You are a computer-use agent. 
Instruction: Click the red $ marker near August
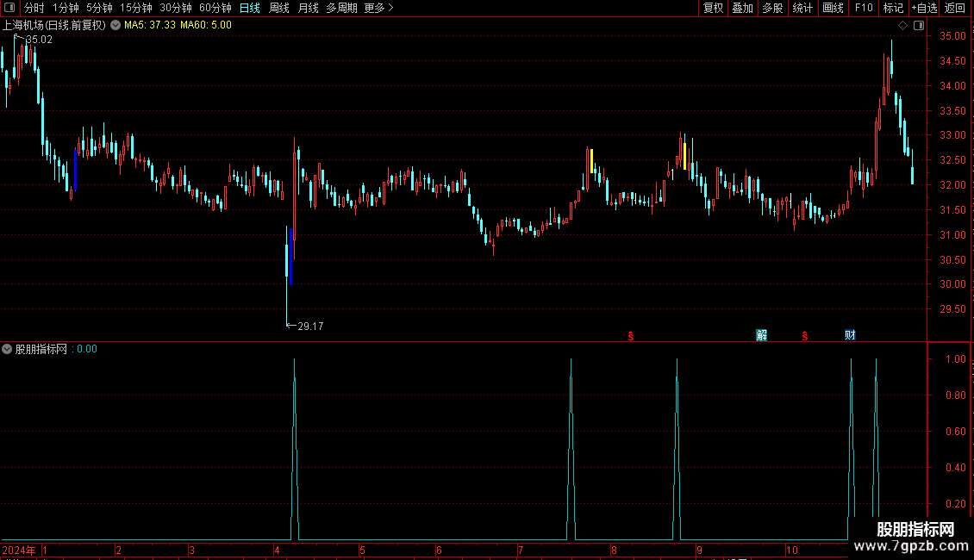(x=630, y=336)
